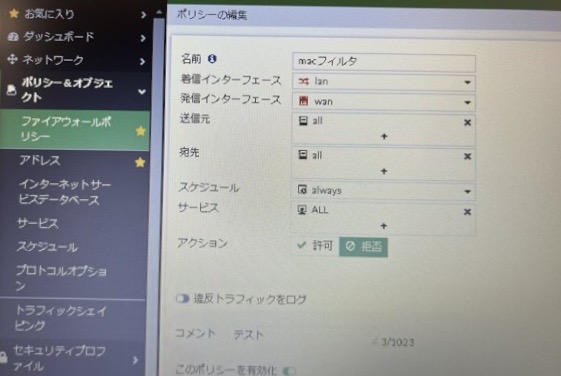Viewport: 561px width, 376px height.
Task: Click the always schedule clock icon
Action: [302, 190]
